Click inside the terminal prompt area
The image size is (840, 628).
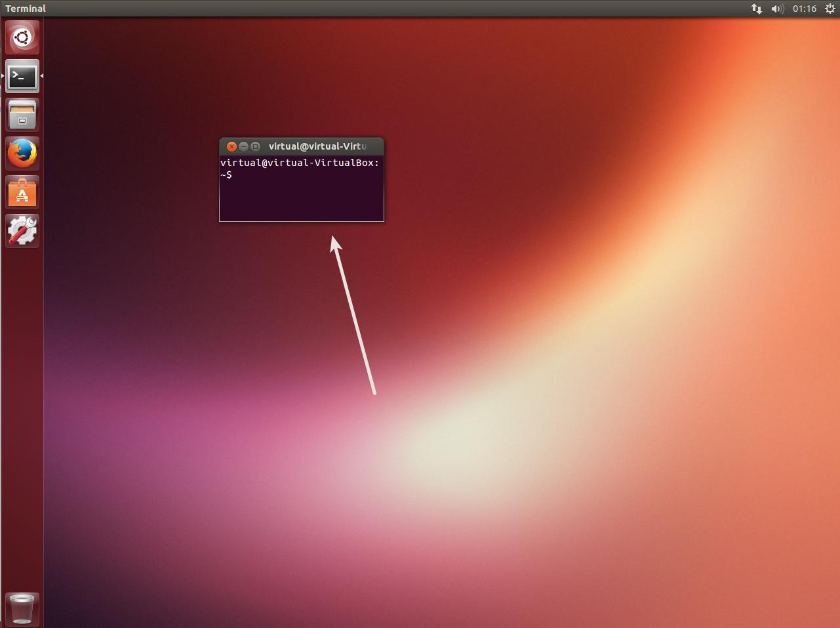click(302, 188)
